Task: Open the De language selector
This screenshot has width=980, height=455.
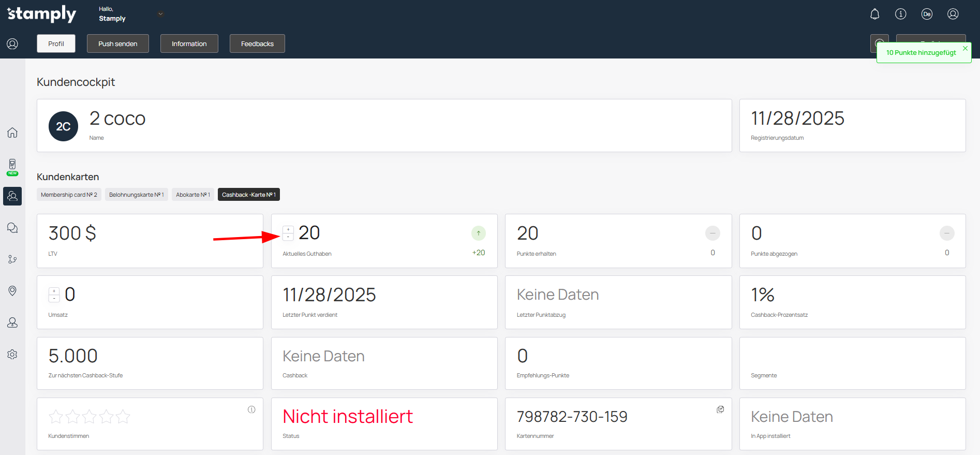Action: click(x=927, y=14)
